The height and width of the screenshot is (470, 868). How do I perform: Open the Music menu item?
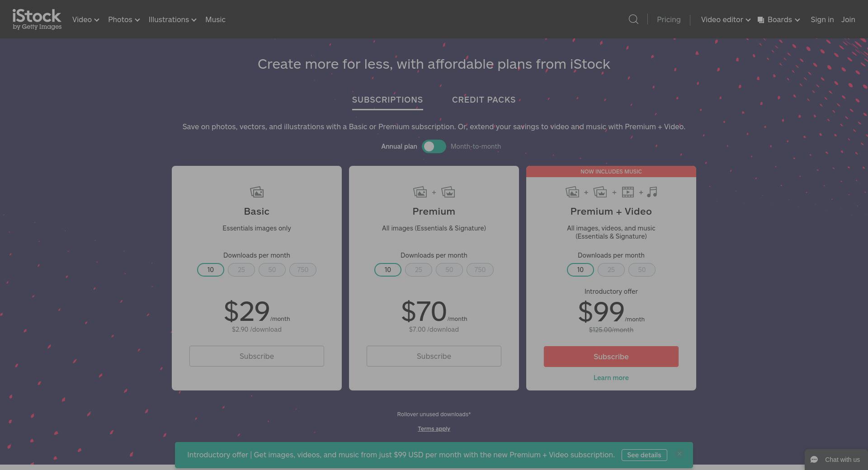pos(215,19)
